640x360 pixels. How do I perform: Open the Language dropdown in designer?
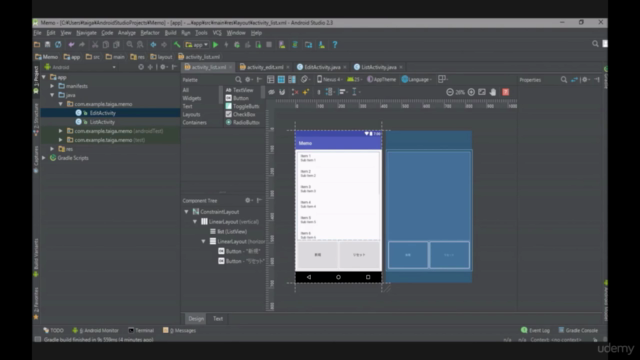[417, 80]
